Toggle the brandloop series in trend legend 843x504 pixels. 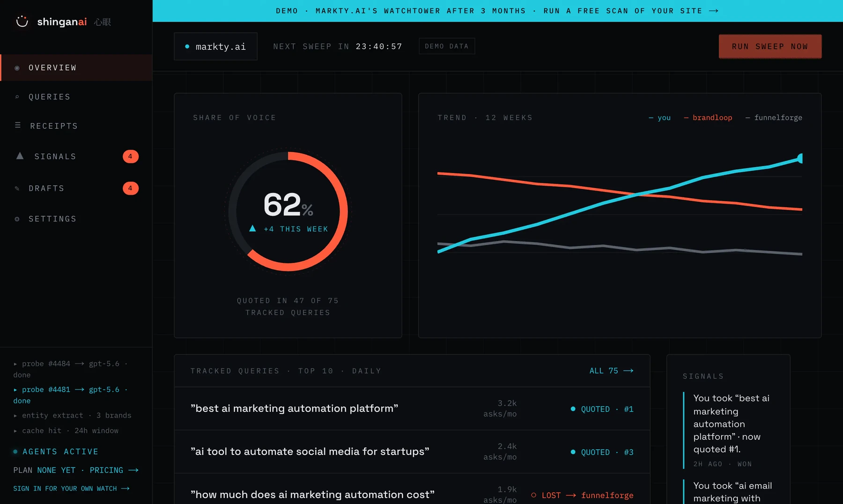pyautogui.click(x=708, y=117)
